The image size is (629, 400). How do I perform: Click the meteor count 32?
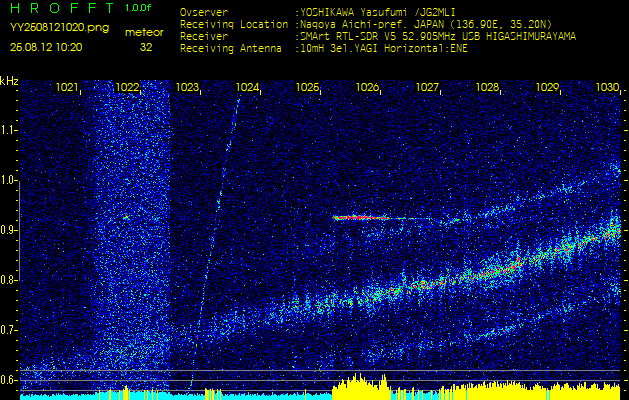click(146, 47)
